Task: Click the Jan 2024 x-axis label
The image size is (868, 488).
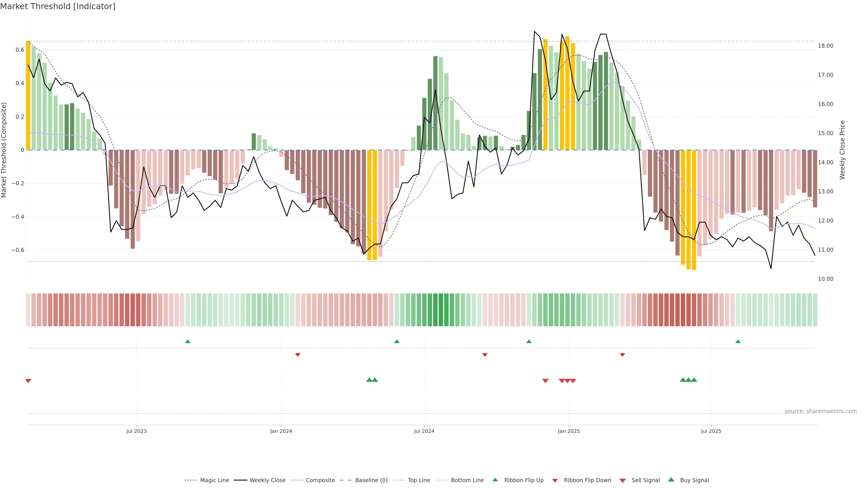Action: (281, 431)
